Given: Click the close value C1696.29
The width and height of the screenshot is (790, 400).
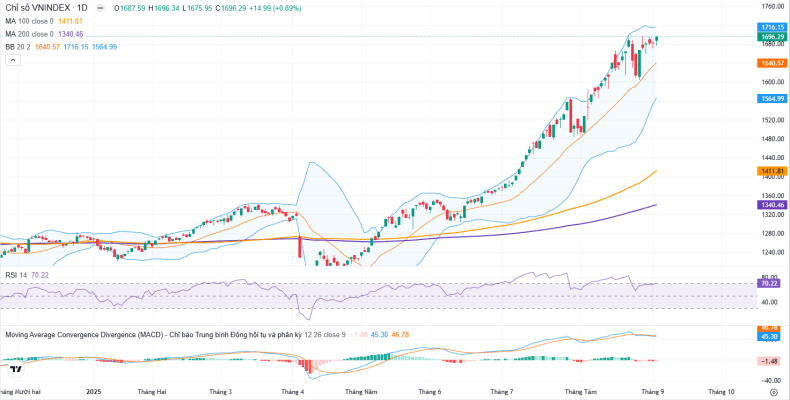Looking at the screenshot, I should [231, 8].
